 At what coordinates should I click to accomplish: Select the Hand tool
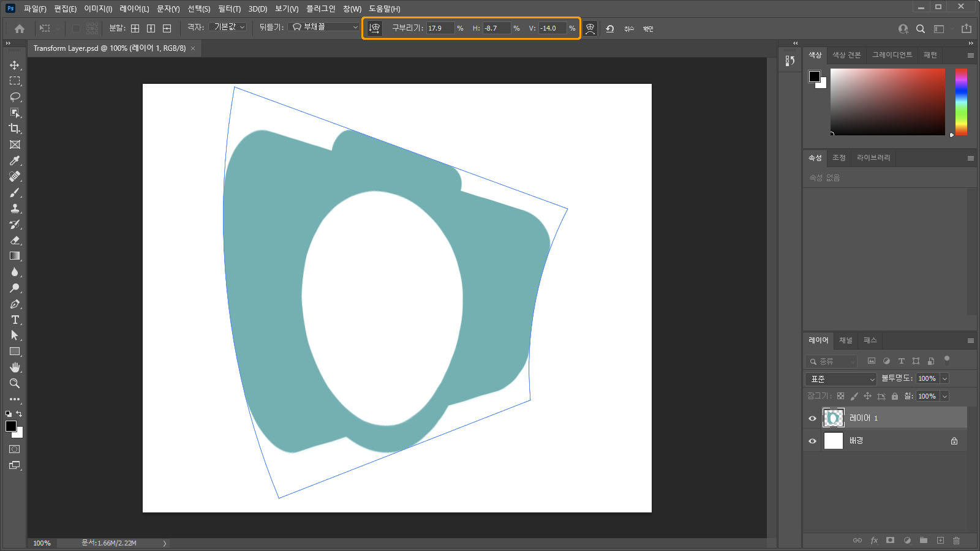tap(15, 367)
